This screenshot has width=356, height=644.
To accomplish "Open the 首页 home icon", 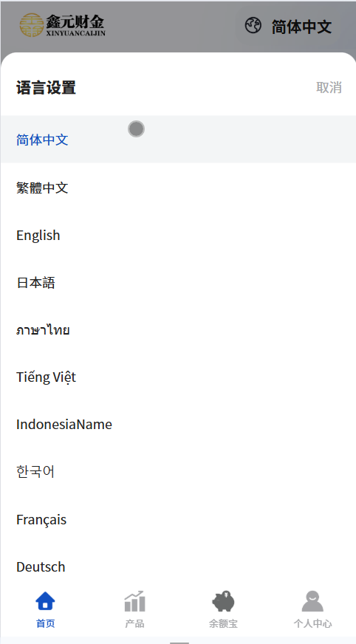I will 45,601.
